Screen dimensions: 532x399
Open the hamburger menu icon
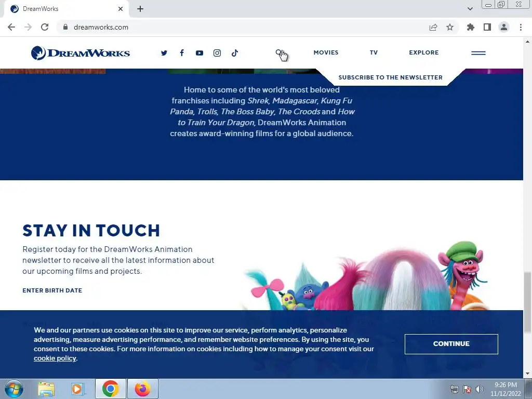coord(478,53)
